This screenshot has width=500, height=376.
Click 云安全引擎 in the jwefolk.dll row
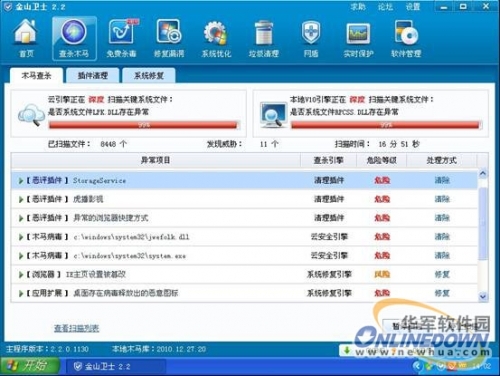click(329, 237)
